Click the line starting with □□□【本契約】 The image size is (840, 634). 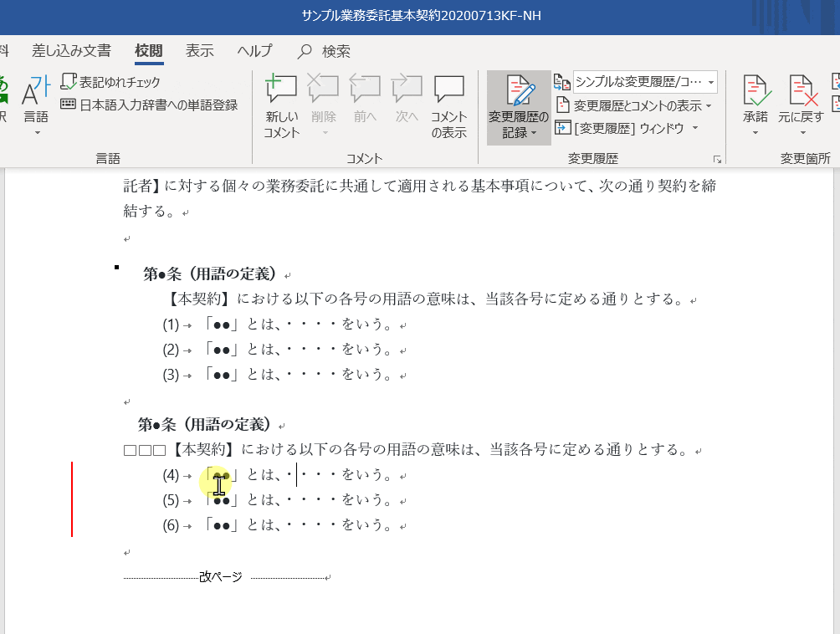coord(412,450)
